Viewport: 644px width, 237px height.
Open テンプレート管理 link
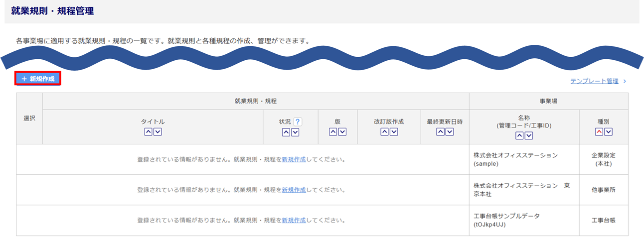click(x=594, y=81)
